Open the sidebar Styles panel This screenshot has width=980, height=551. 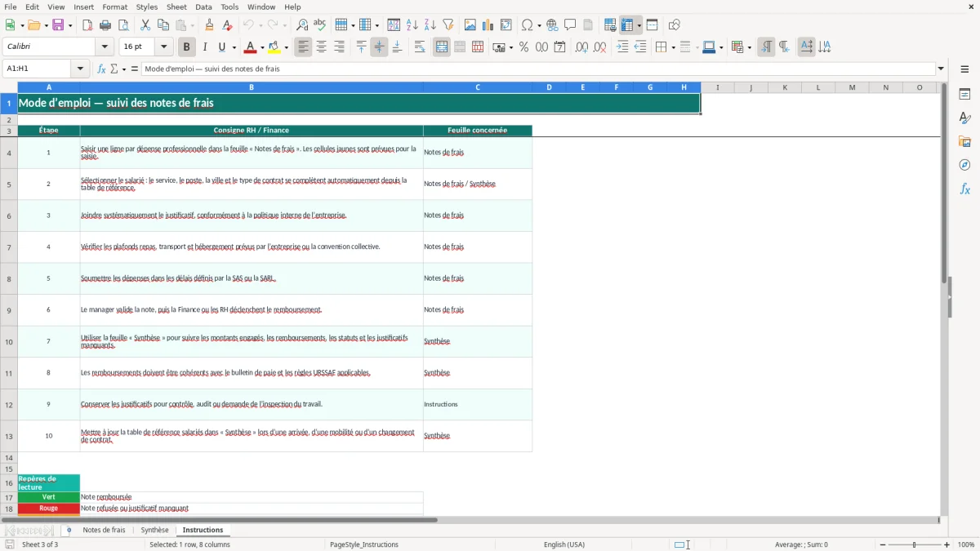(x=964, y=118)
